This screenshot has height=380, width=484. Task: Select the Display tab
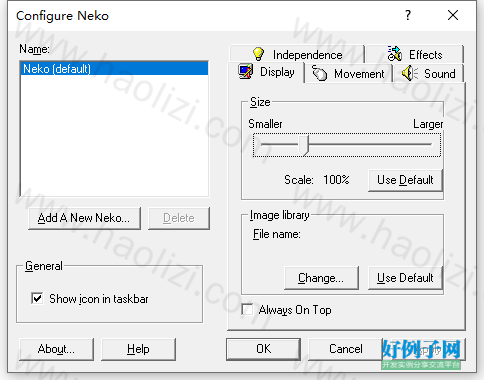pyautogui.click(x=266, y=72)
